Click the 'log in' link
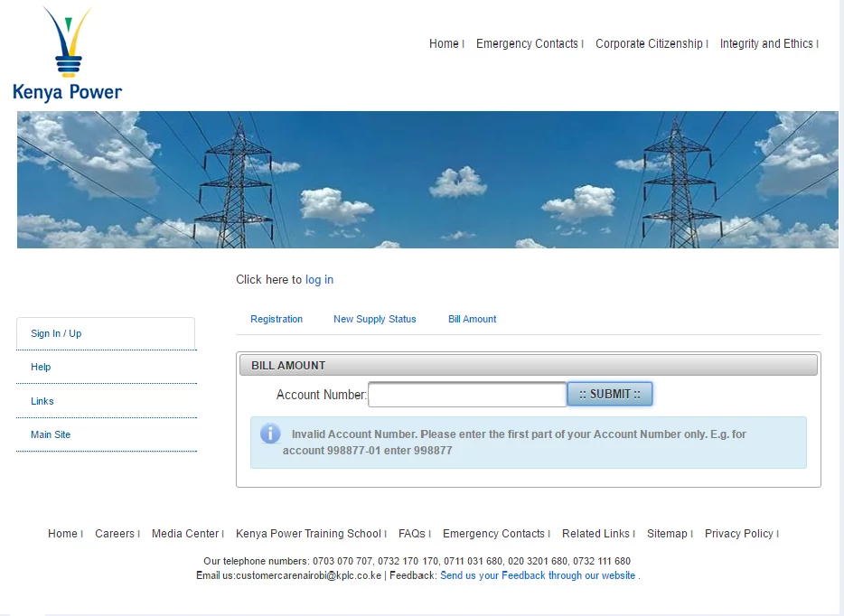 (x=319, y=280)
